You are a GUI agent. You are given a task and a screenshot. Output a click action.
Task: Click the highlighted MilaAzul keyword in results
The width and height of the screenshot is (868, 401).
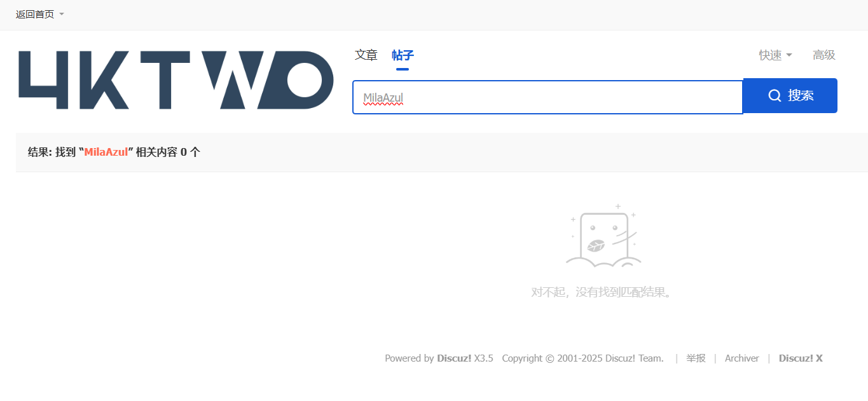(106, 152)
